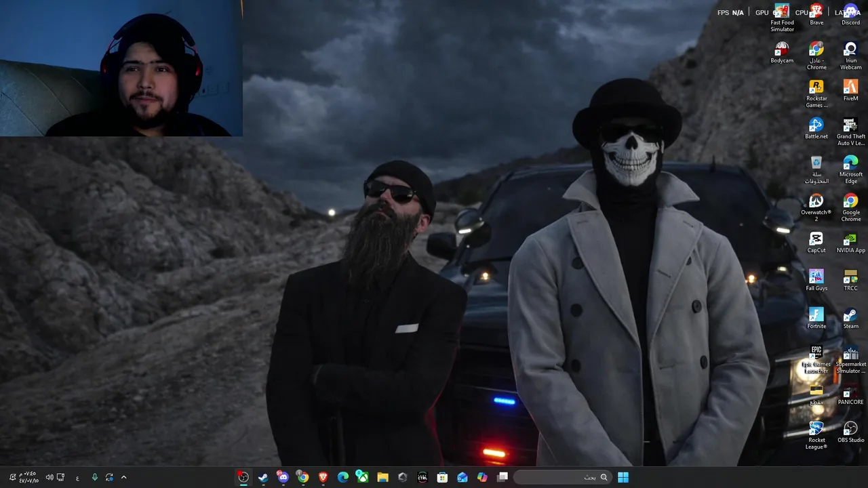Image resolution: width=868 pixels, height=488 pixels.
Task: Open Chrome from the taskbar
Action: [x=303, y=477]
